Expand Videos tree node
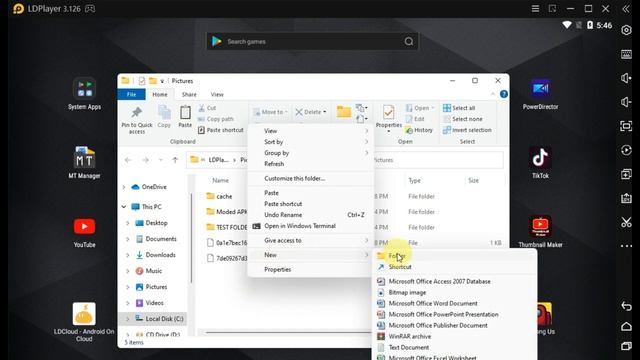 coord(127,303)
